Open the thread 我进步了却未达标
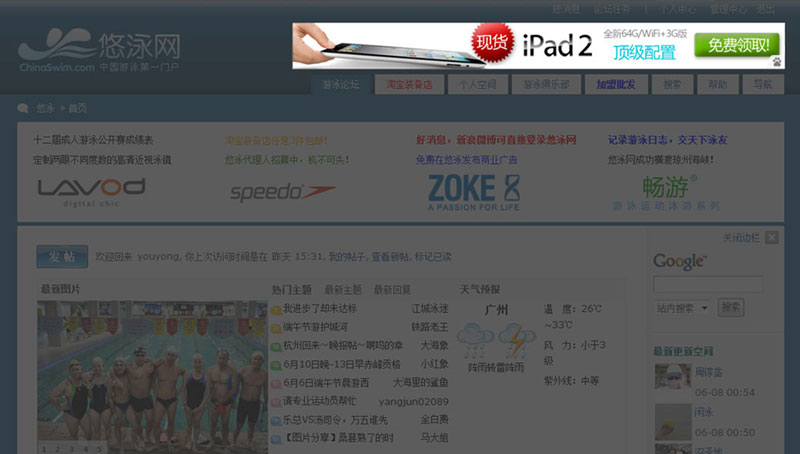This screenshot has width=800, height=454. click(320, 309)
